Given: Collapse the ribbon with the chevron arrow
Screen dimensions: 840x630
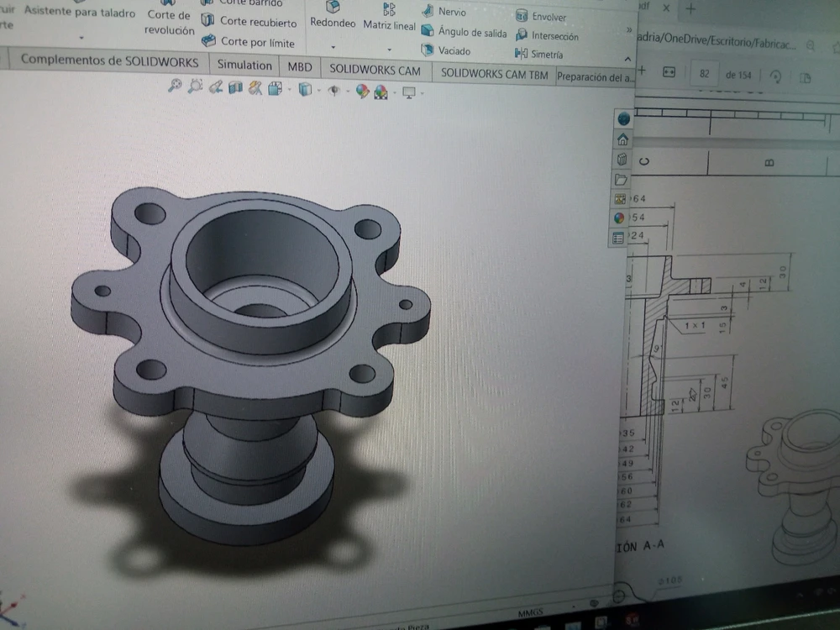Looking at the screenshot, I should pos(627,59).
